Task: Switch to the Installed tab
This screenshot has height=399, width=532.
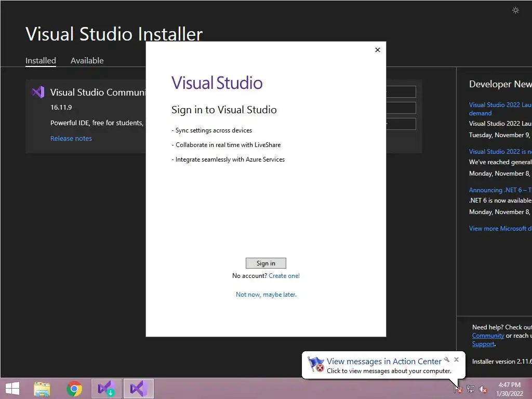Action: [41, 60]
